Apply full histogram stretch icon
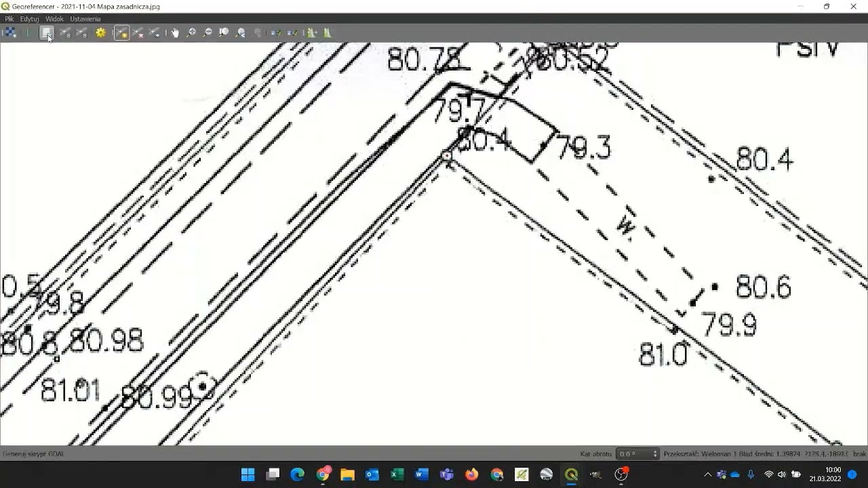The width and height of the screenshot is (868, 488). point(311,33)
